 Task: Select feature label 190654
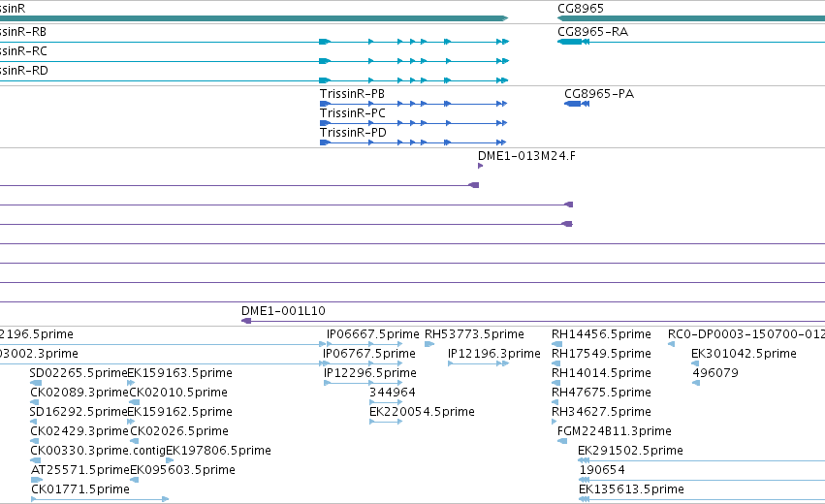coord(602,470)
